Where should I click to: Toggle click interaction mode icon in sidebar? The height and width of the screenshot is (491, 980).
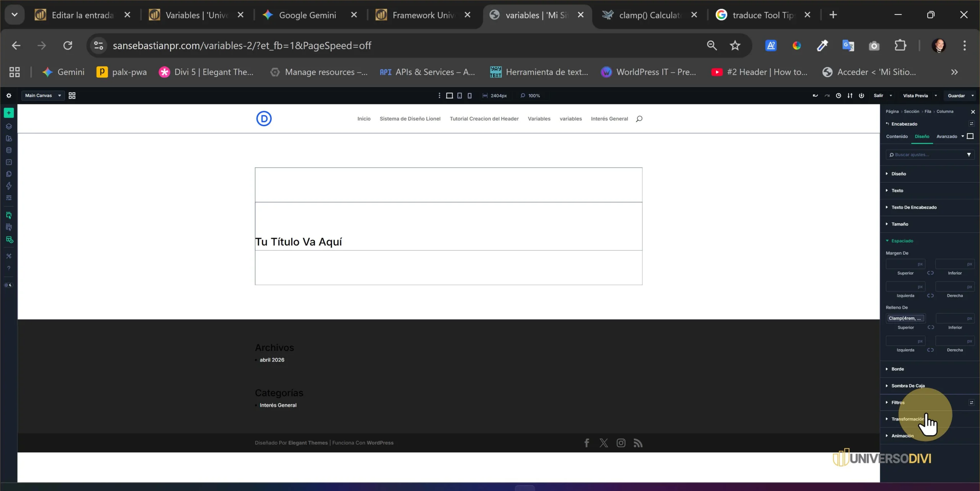pos(9,215)
